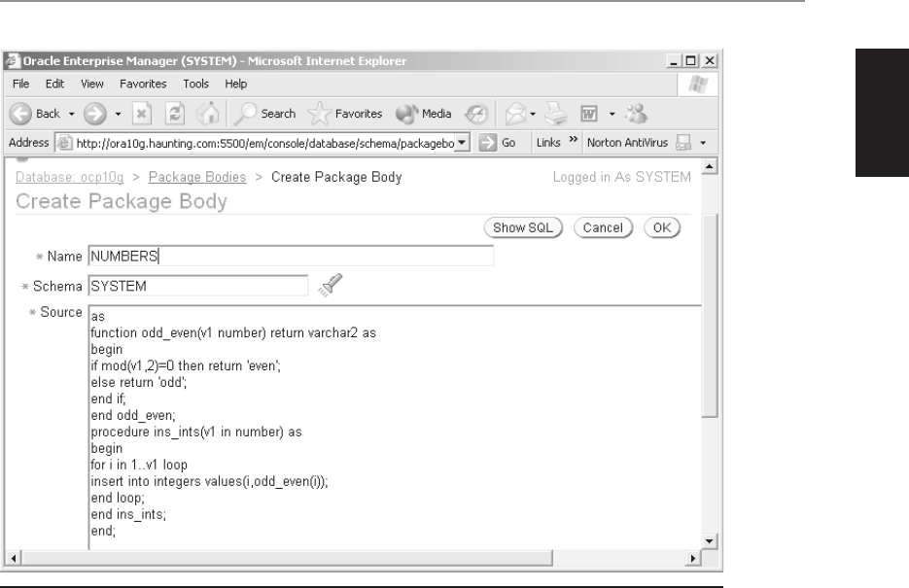The image size is (909, 588).
Task: Click the Edit with Word icon
Action: click(x=589, y=114)
